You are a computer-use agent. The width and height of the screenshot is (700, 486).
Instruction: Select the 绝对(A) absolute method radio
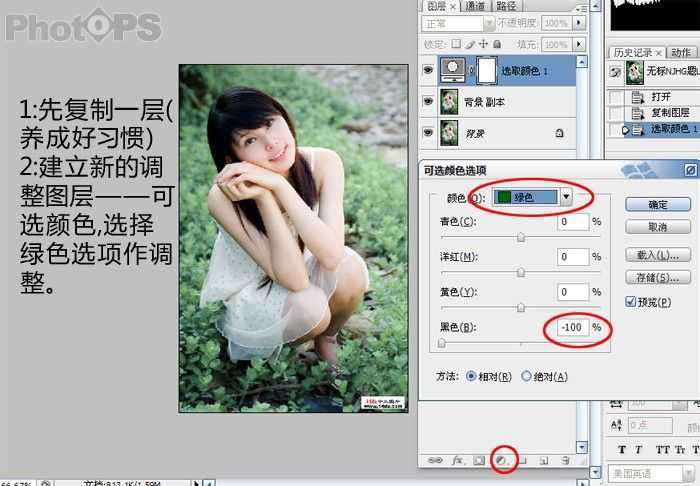coord(526,376)
